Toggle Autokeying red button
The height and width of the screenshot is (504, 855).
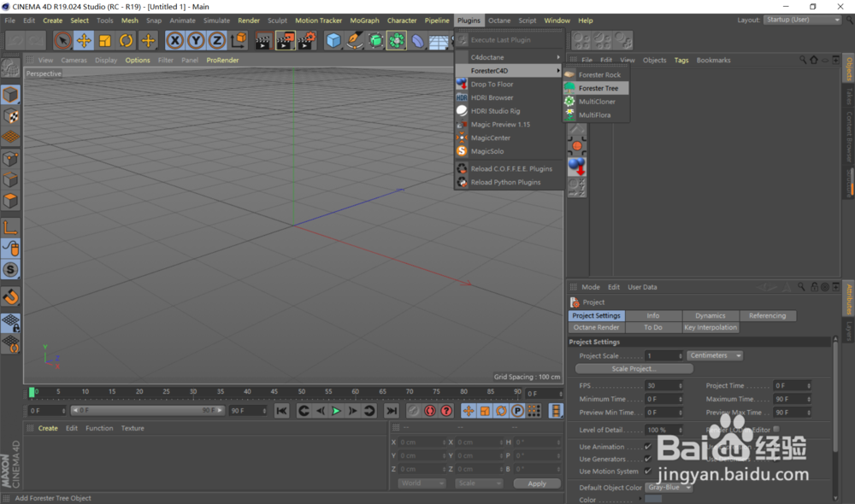point(430,411)
